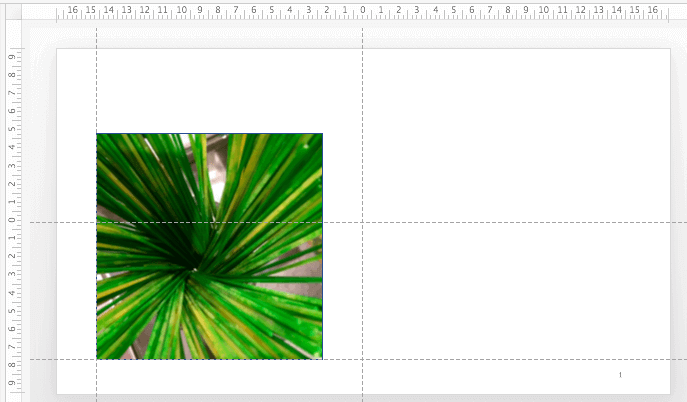This screenshot has height=402, width=687.
Task: Click the 0 mark on the vertical ruler
Action: [x=11, y=221]
